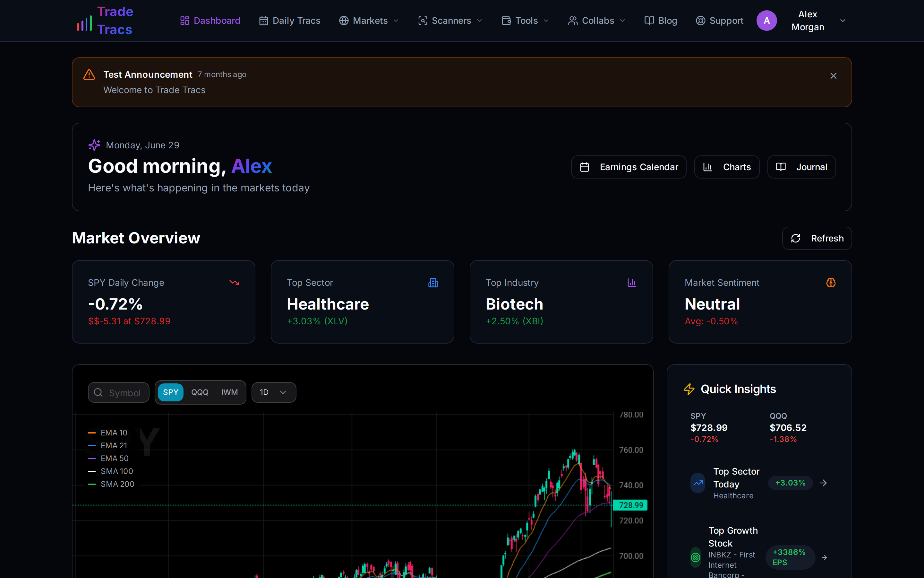Click the +3386% EPS badge

tap(790, 557)
